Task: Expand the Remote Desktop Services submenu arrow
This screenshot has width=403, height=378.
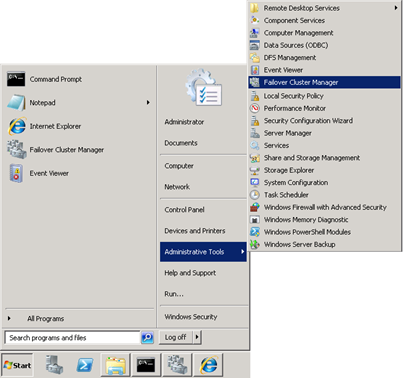Action: (396, 8)
